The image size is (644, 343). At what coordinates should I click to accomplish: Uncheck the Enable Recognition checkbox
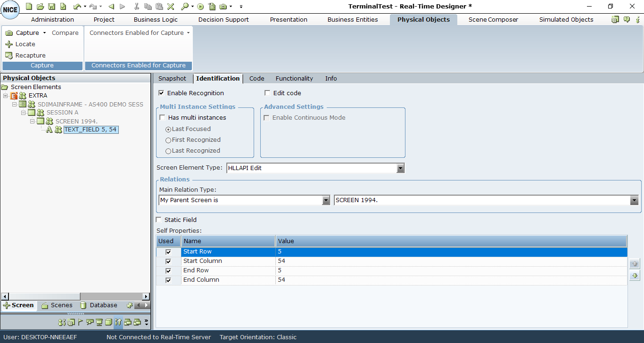coord(162,93)
